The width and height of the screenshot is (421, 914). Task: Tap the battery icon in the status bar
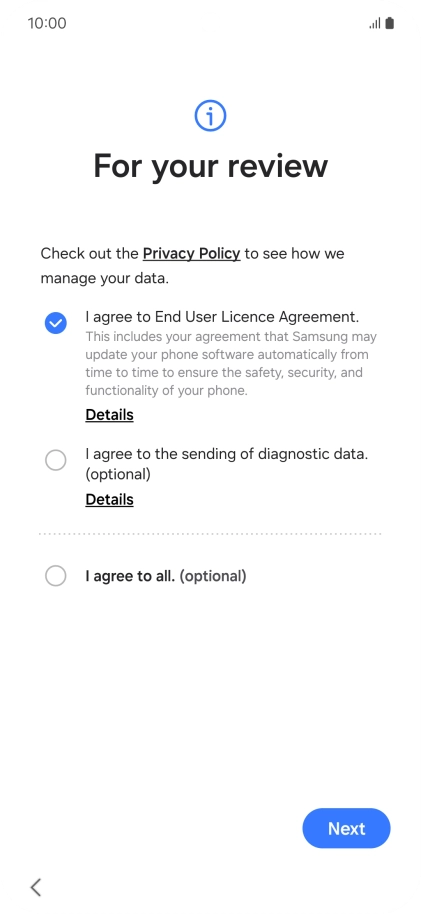390,23
